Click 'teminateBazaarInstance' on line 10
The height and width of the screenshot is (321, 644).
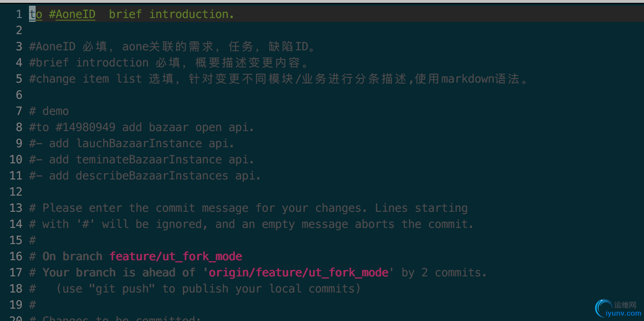149,160
